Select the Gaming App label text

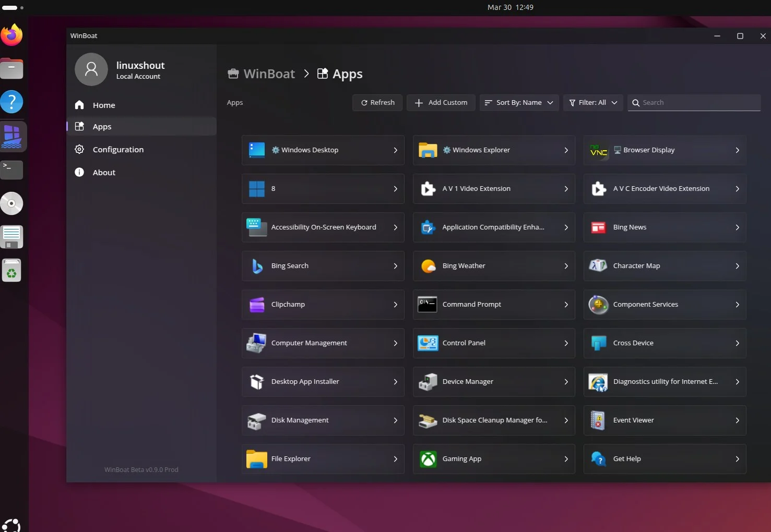click(462, 459)
